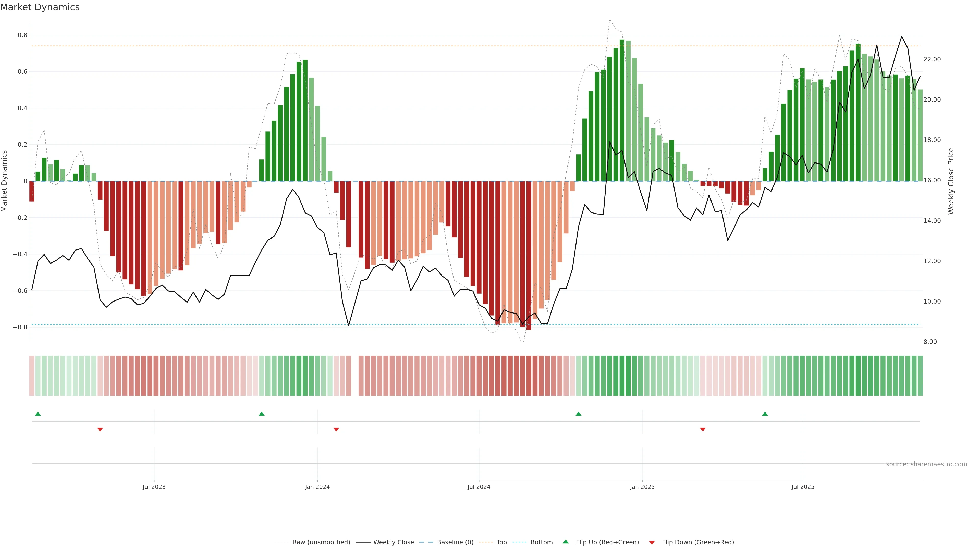Click the green flip-up marker before Jul 2025
The width and height of the screenshot is (980, 551).
(765, 414)
